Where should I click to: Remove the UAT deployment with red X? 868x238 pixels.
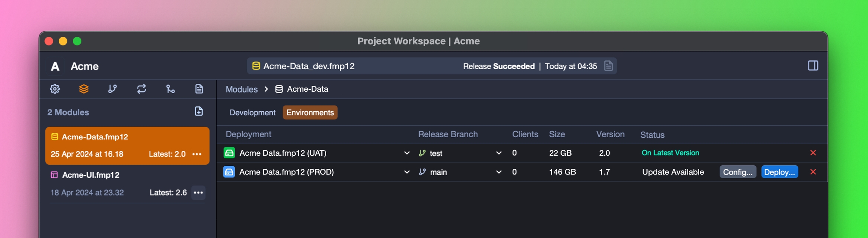(x=813, y=153)
